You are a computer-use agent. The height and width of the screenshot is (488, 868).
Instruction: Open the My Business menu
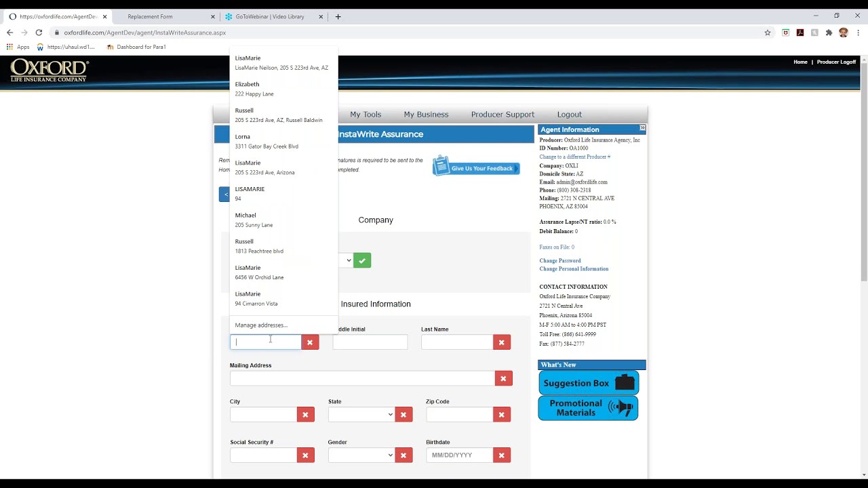click(426, 115)
